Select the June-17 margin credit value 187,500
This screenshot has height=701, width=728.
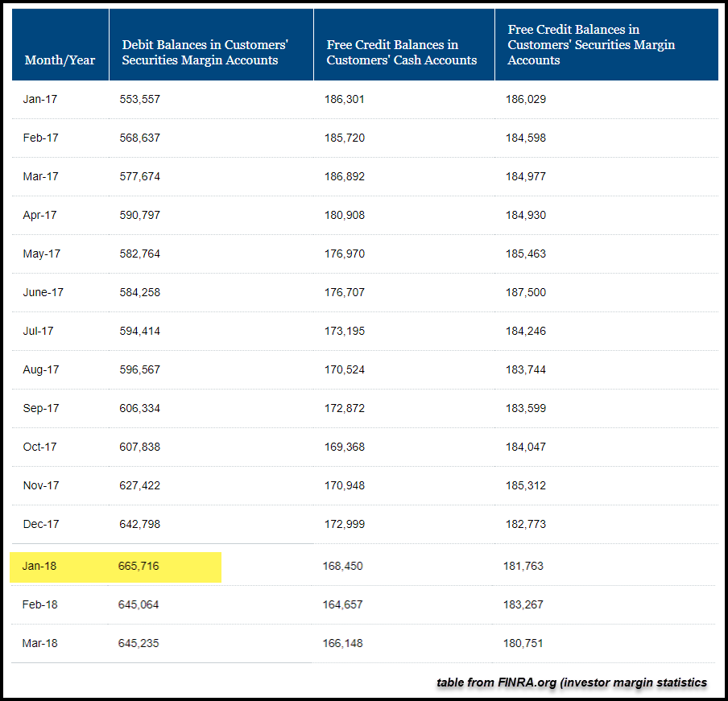(x=526, y=292)
